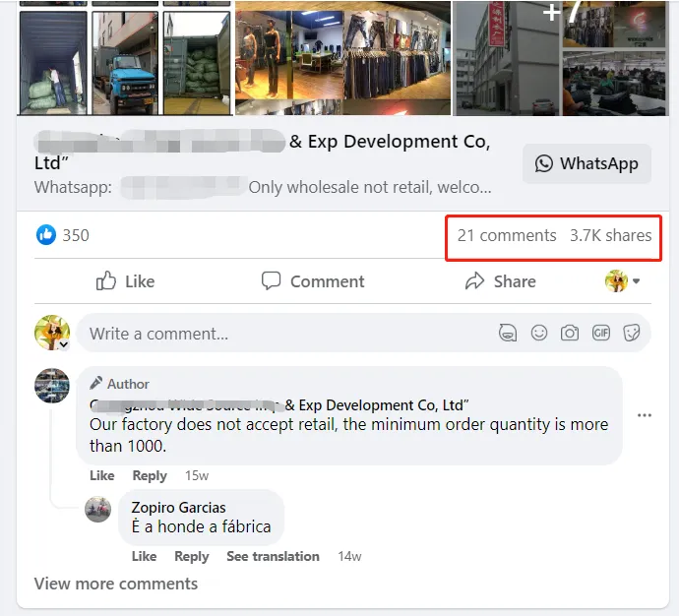
Task: Attach a photo using camera icon
Action: click(570, 334)
